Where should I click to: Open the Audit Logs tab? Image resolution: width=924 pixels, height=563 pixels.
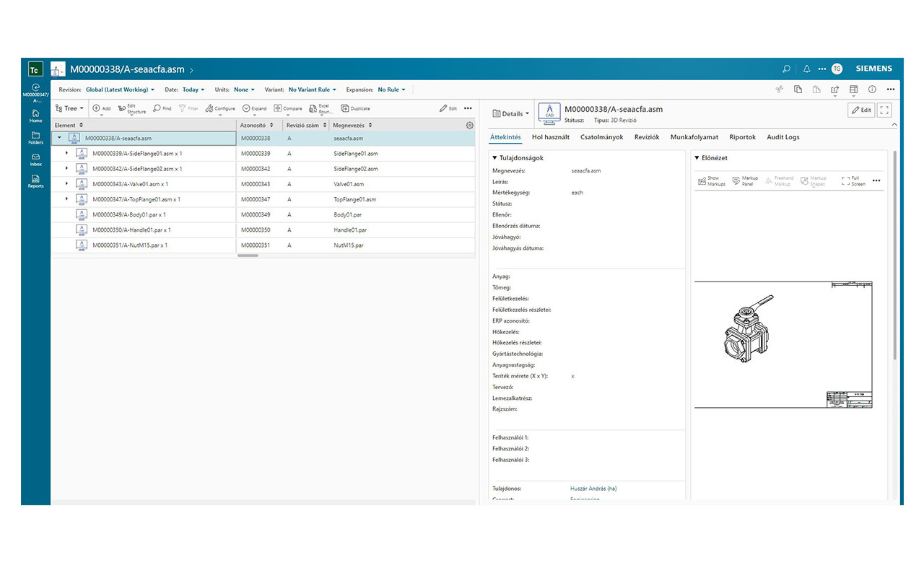(783, 137)
